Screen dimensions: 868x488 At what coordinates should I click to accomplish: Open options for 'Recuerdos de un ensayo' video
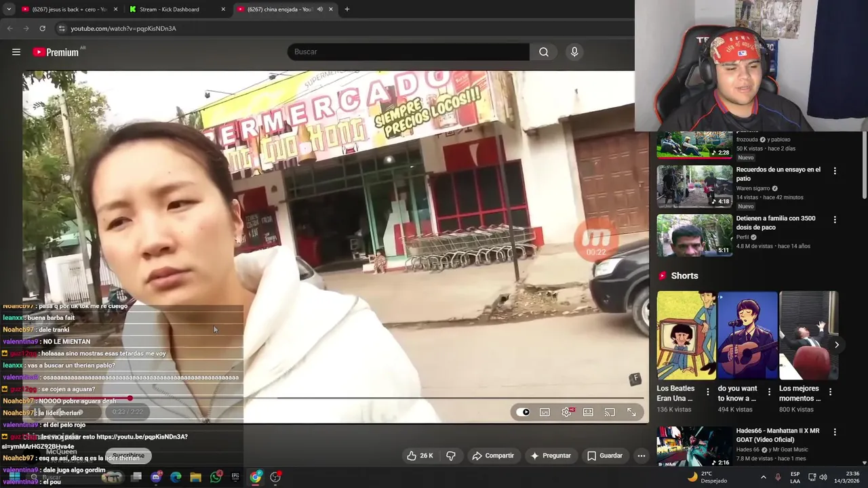tap(835, 171)
